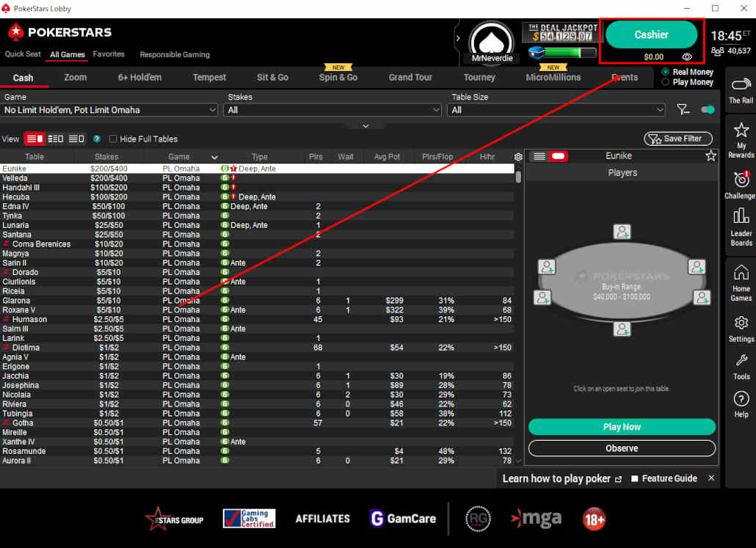Select the Humason table row
This screenshot has width=756, height=548.
256,319
